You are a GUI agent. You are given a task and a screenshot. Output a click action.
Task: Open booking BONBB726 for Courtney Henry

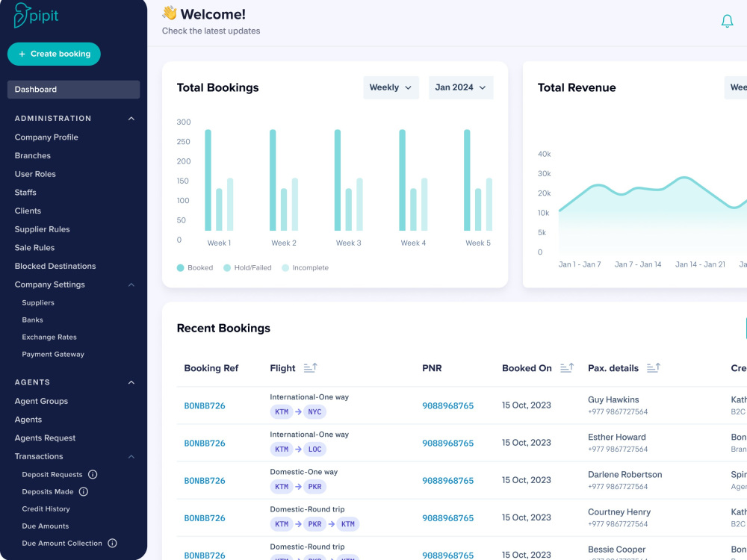coord(205,518)
